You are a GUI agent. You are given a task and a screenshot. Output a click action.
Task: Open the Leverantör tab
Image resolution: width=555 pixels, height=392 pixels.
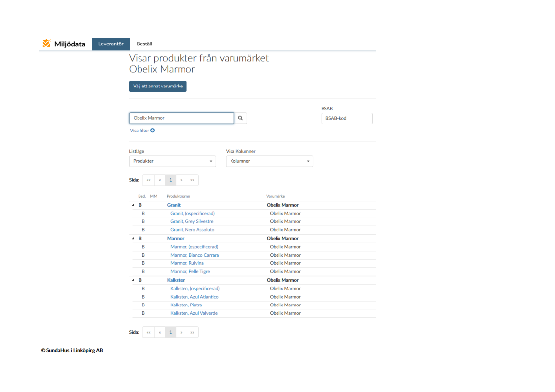point(111,44)
